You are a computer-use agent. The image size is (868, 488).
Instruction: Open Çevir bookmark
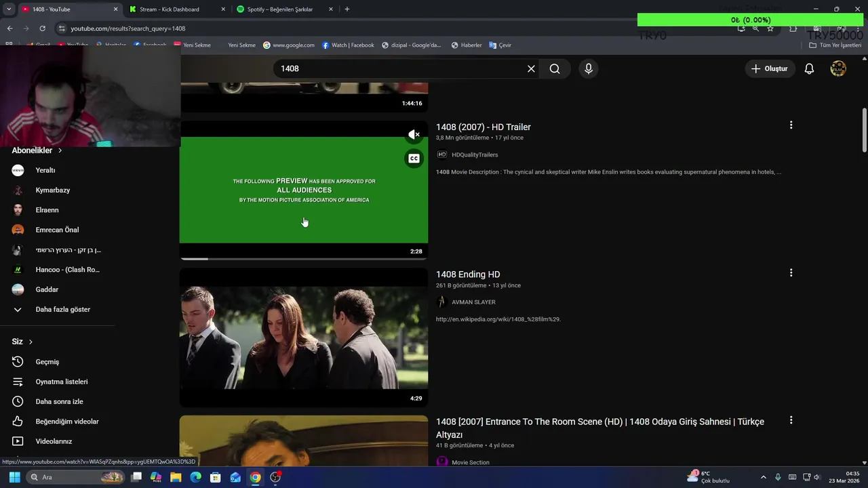pyautogui.click(x=500, y=45)
